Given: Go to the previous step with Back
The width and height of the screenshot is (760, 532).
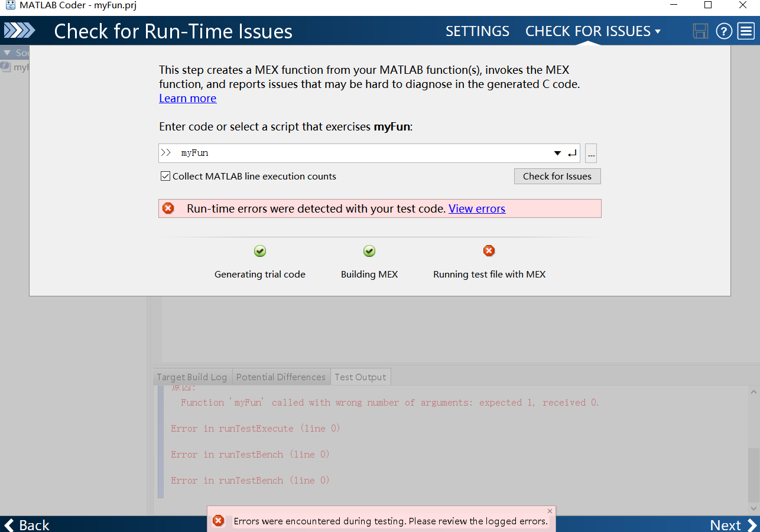Looking at the screenshot, I should [27, 524].
